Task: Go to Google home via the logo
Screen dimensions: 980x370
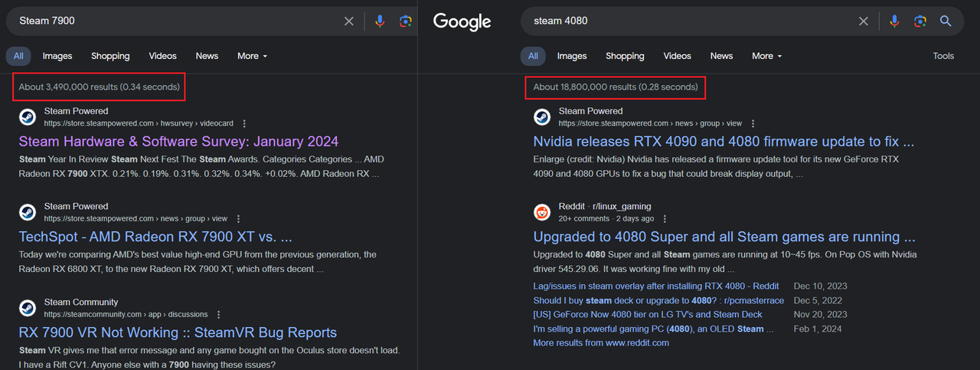Action: 462,21
